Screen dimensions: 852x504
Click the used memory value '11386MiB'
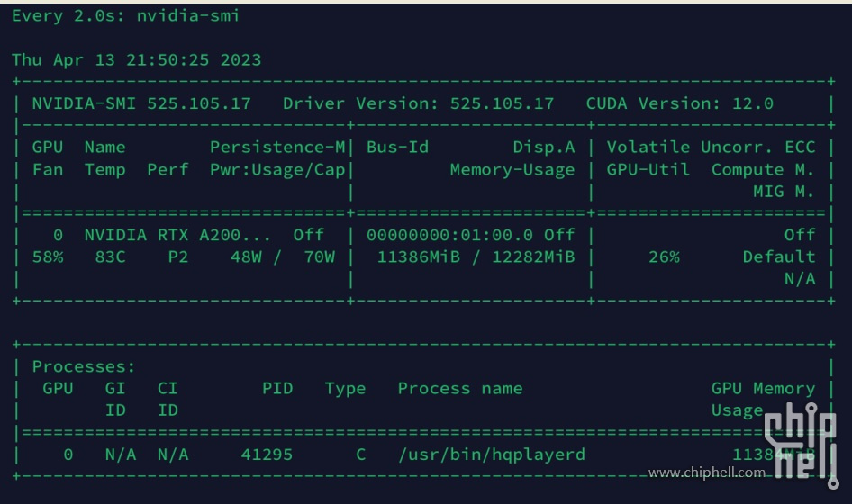pos(419,256)
